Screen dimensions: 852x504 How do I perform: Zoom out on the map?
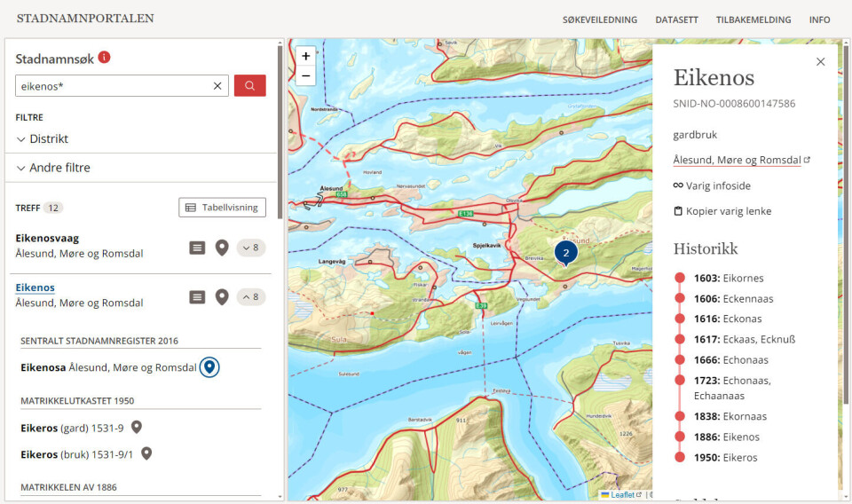click(305, 76)
